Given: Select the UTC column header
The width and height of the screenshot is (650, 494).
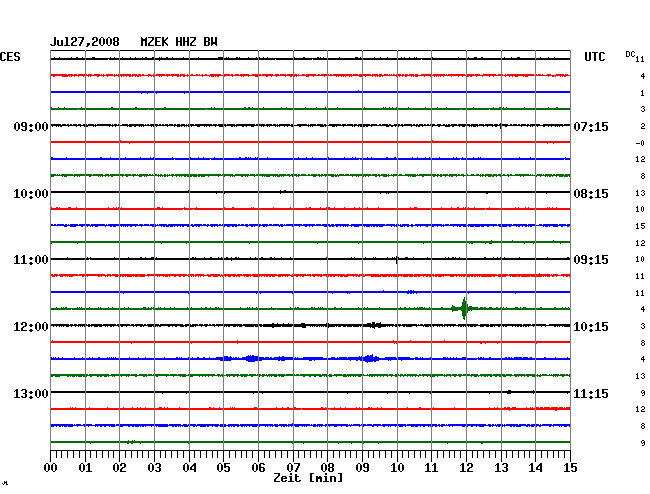Looking at the screenshot, I should (594, 57).
